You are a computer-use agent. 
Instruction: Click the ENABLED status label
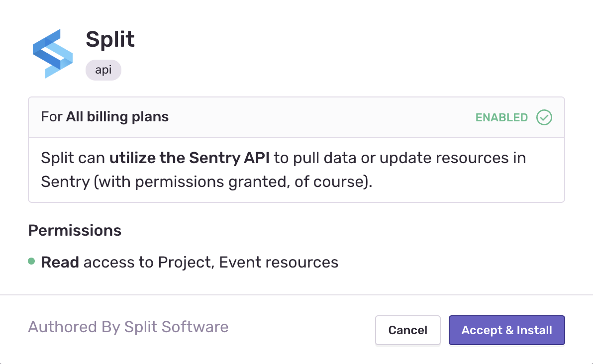(x=501, y=117)
